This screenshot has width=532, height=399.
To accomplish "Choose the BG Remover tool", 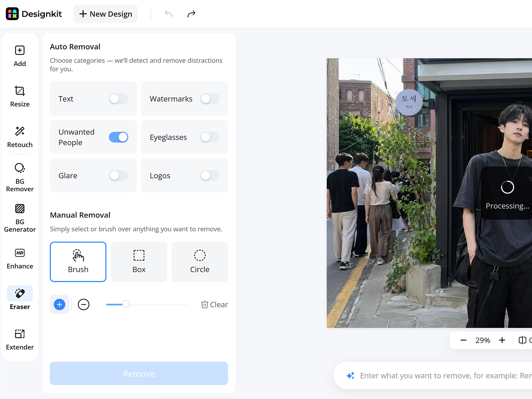I will [x=20, y=177].
